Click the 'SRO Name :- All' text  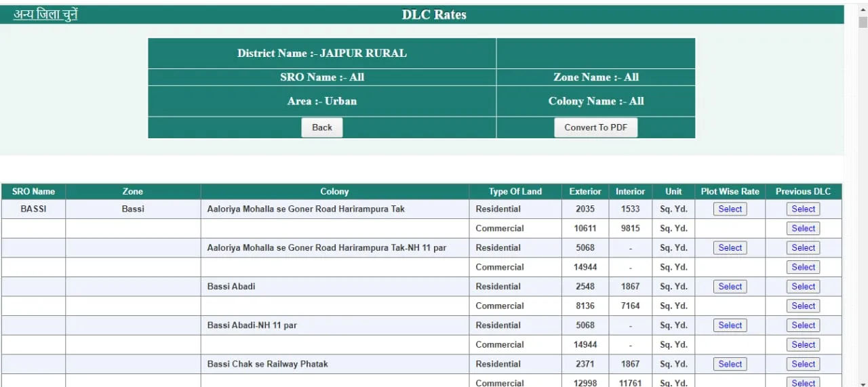[322, 77]
